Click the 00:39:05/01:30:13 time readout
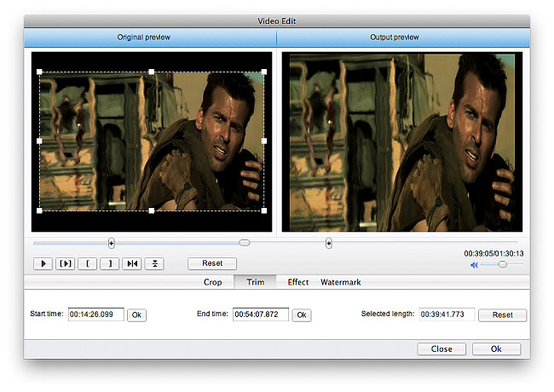Image resolution: width=554 pixels, height=392 pixels. pos(493,254)
